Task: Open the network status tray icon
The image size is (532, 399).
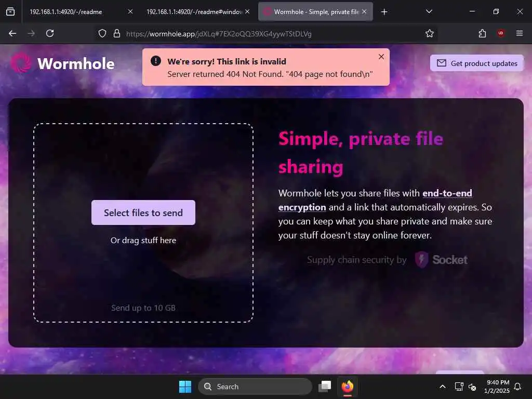Action: (x=459, y=387)
